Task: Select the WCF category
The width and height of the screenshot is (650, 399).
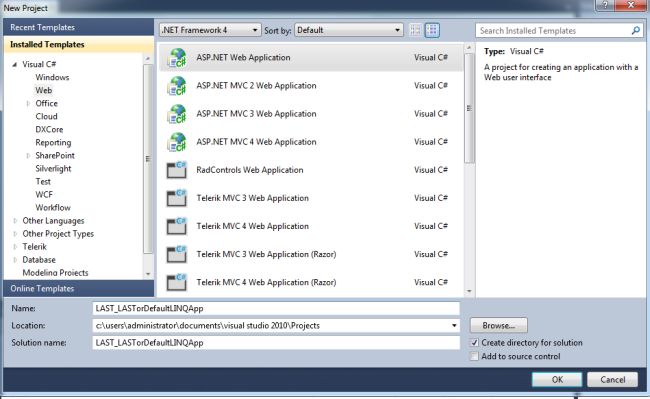Action: pyautogui.click(x=44, y=195)
